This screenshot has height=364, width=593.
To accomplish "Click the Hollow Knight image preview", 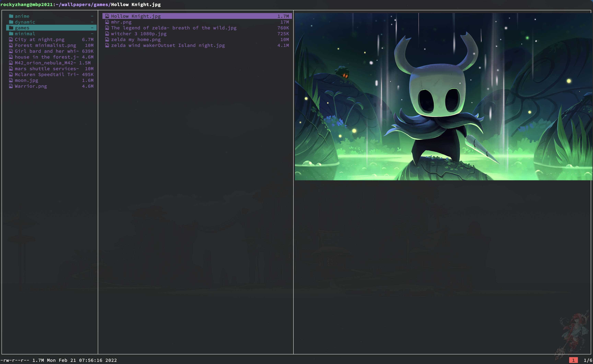I will pyautogui.click(x=443, y=96).
